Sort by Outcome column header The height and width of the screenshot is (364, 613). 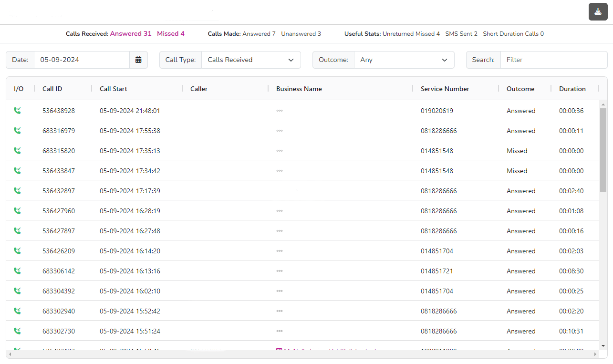(520, 89)
